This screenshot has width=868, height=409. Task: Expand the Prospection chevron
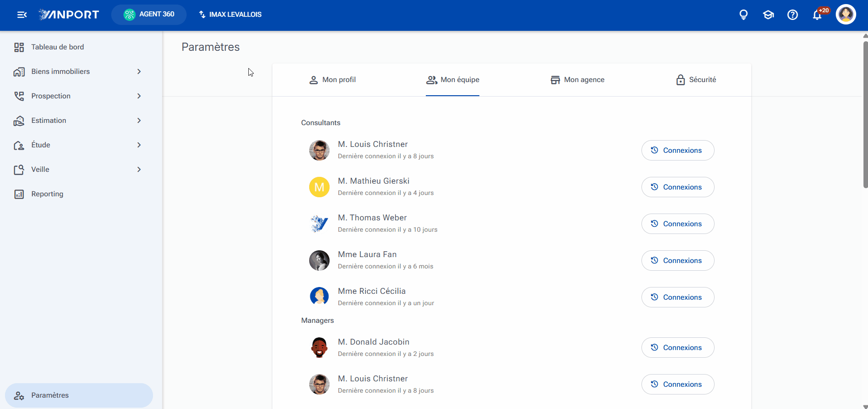139,96
